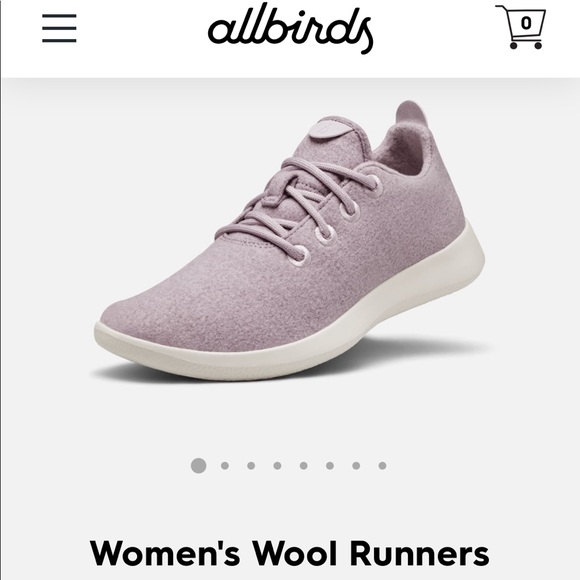Viewport: 580px width, 580px height.
Task: Open the shopping cart
Action: [521, 27]
